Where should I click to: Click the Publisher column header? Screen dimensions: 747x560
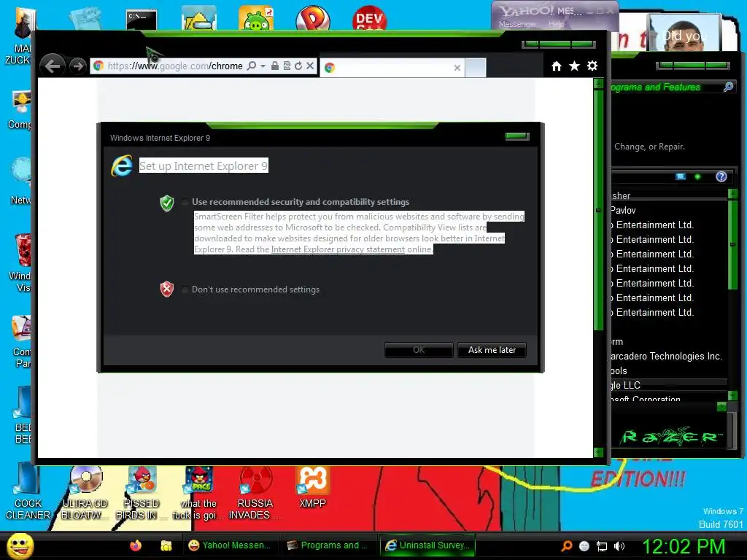pos(669,195)
